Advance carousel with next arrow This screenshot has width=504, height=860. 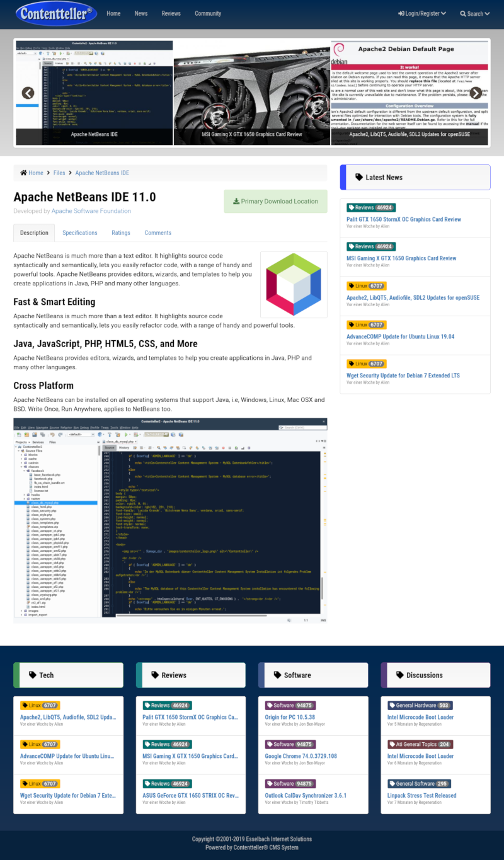pyautogui.click(x=476, y=93)
